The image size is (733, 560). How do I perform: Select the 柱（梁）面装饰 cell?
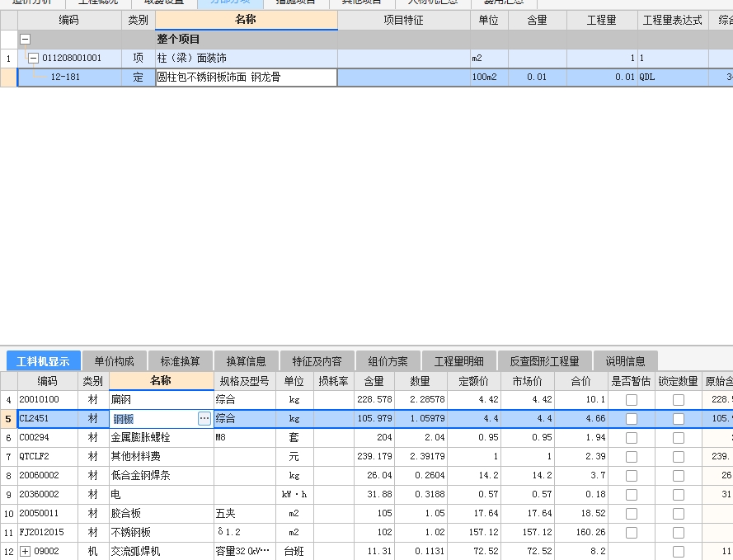(247, 59)
